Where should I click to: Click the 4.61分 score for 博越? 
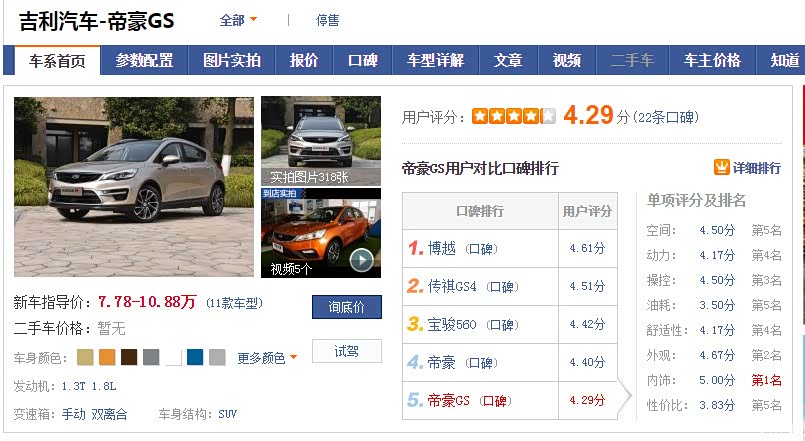(587, 248)
